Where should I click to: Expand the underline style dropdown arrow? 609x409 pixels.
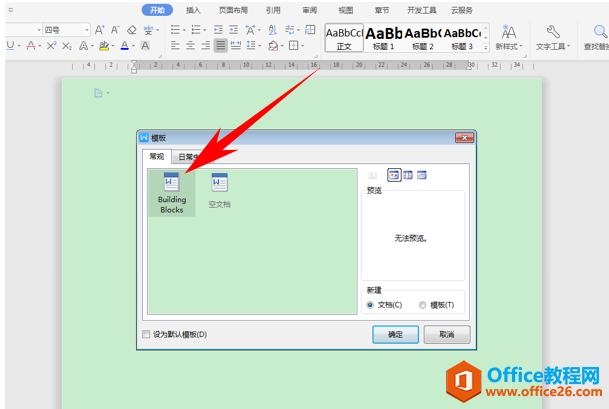[19, 46]
